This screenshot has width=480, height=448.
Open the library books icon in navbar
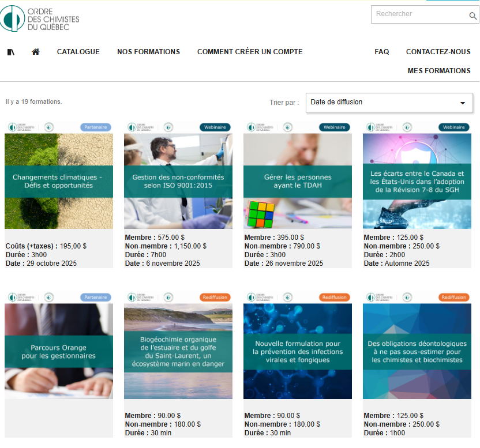[11, 52]
